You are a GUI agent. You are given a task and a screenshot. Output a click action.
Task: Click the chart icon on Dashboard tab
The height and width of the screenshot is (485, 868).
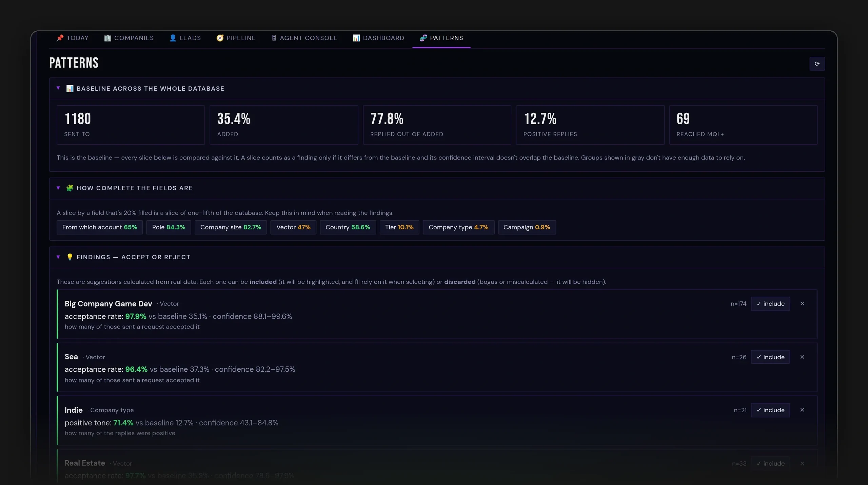coord(356,38)
